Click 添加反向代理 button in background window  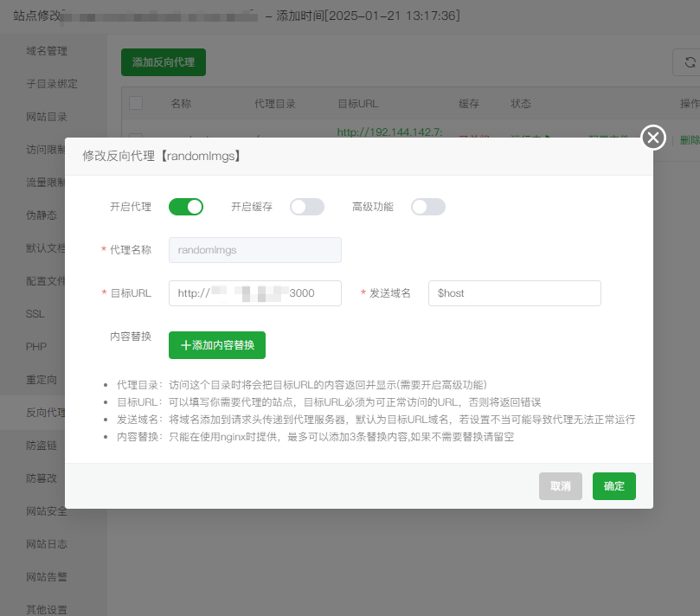[x=164, y=62]
